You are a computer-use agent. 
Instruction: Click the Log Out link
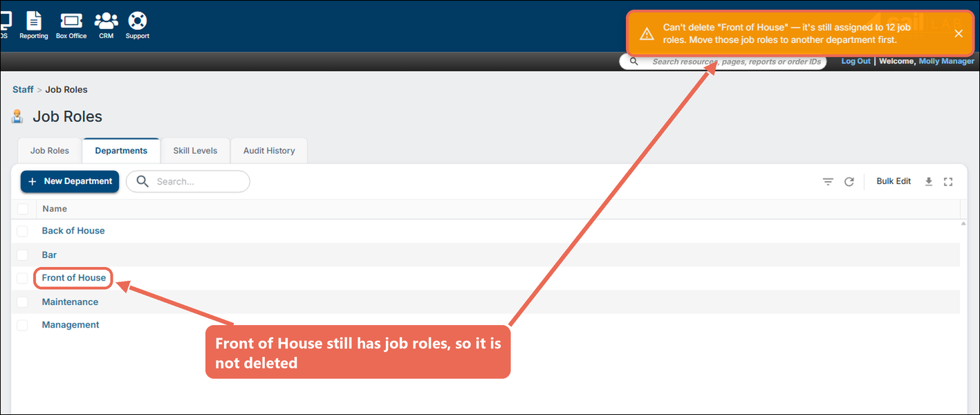point(856,62)
